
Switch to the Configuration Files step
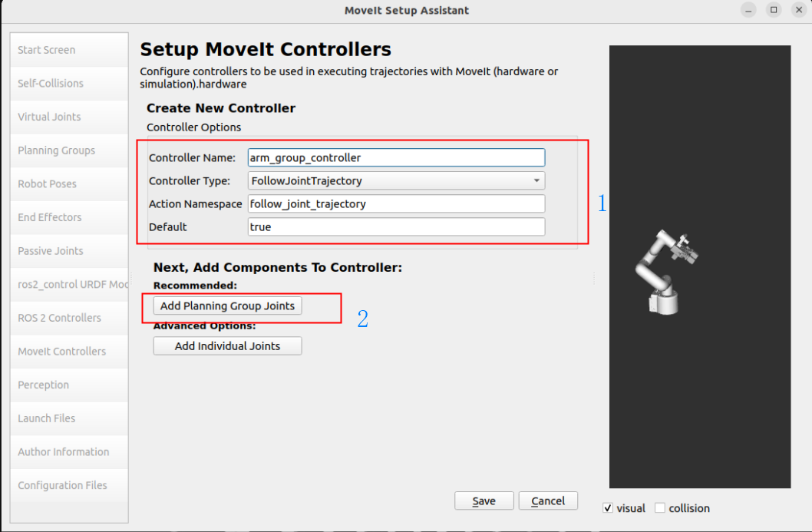coord(69,485)
